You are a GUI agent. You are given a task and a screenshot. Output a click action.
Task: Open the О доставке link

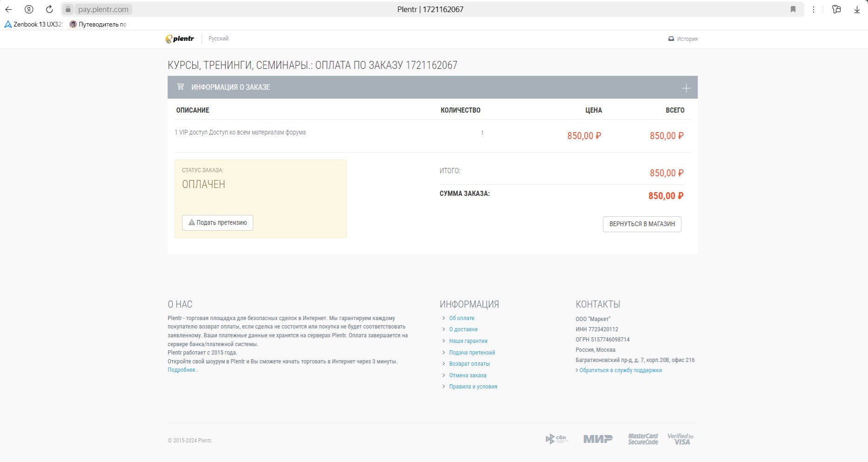(x=463, y=329)
